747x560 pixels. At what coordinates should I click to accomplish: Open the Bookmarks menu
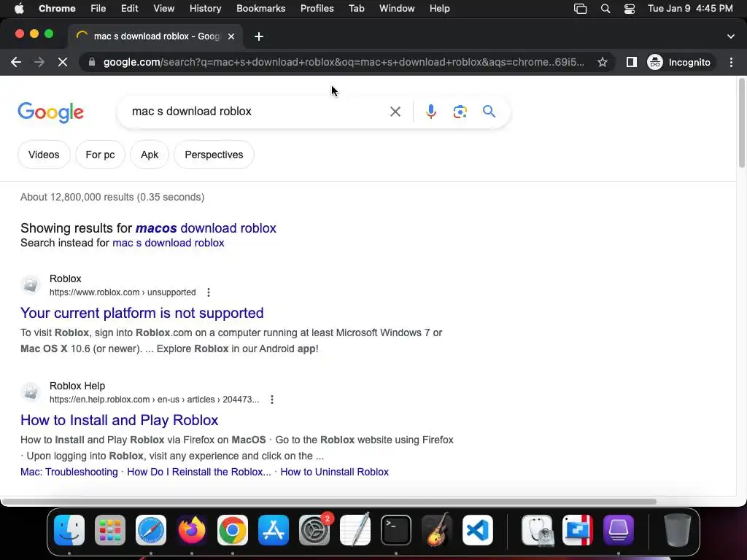coord(260,9)
